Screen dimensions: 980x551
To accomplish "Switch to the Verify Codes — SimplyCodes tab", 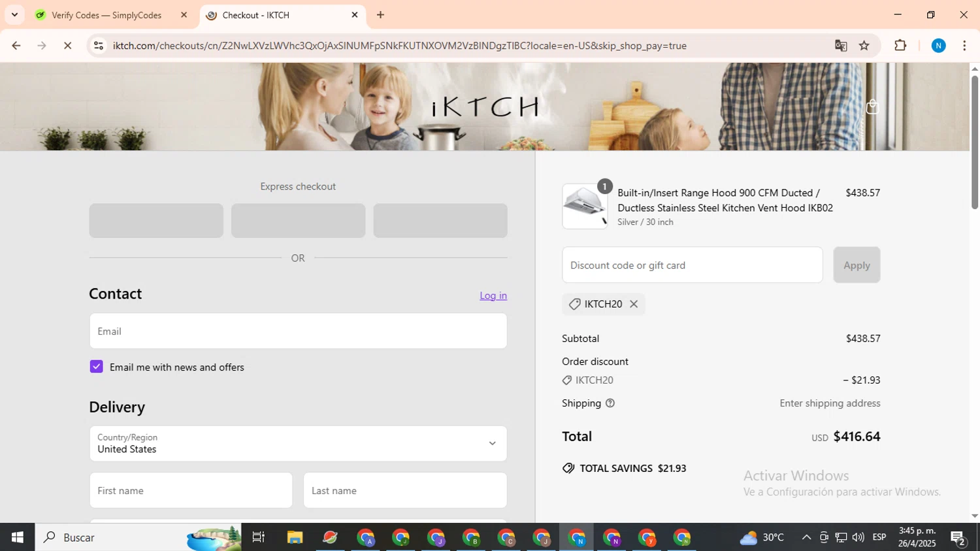I will coord(112,15).
